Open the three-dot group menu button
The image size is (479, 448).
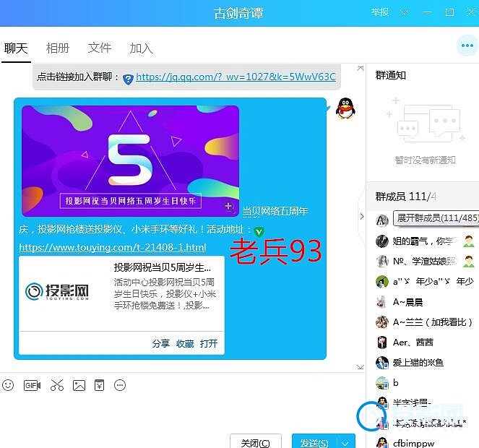click(467, 46)
